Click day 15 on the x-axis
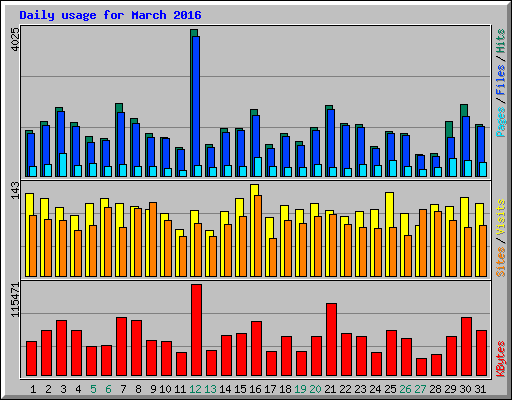Image resolution: width=512 pixels, height=400 pixels. pos(240,389)
